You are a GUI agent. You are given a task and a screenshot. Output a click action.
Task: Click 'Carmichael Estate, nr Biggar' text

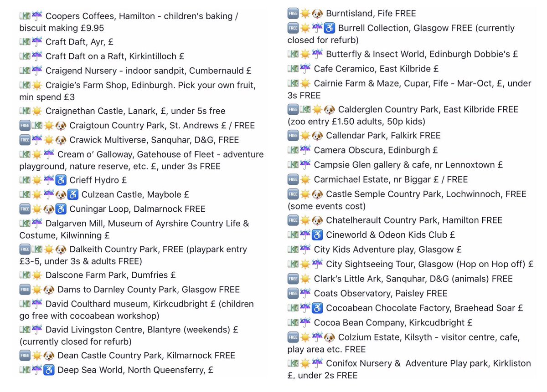391,179
